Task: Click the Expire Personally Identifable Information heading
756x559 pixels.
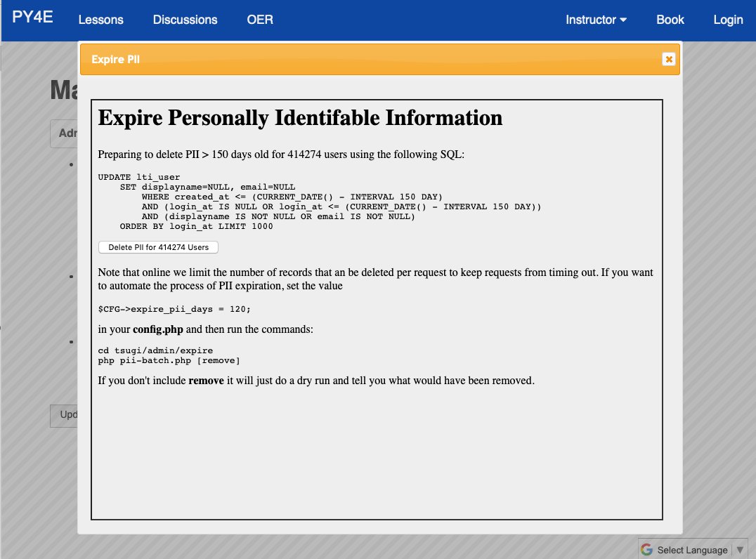Action: (x=300, y=118)
